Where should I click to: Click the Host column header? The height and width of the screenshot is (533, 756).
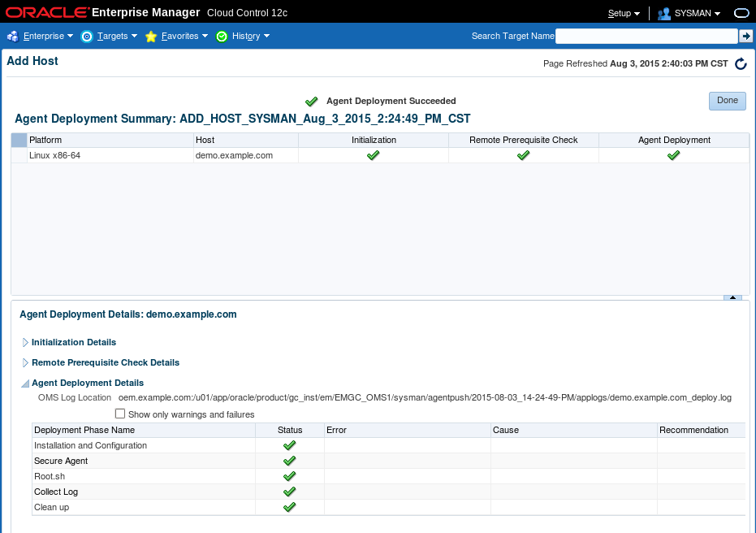tap(246, 141)
